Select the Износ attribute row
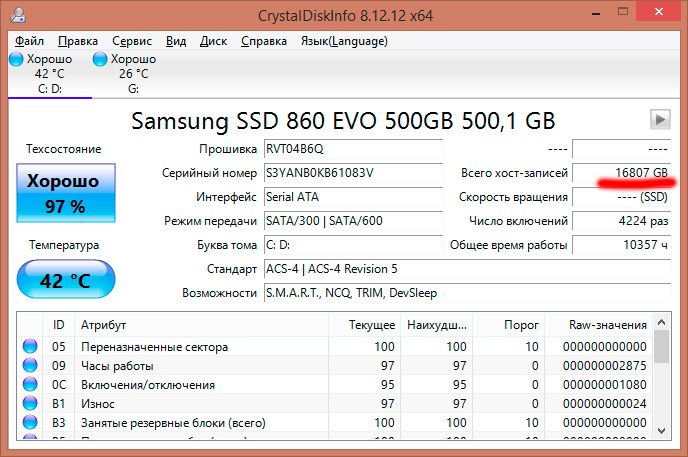This screenshot has width=688, height=457. (335, 403)
